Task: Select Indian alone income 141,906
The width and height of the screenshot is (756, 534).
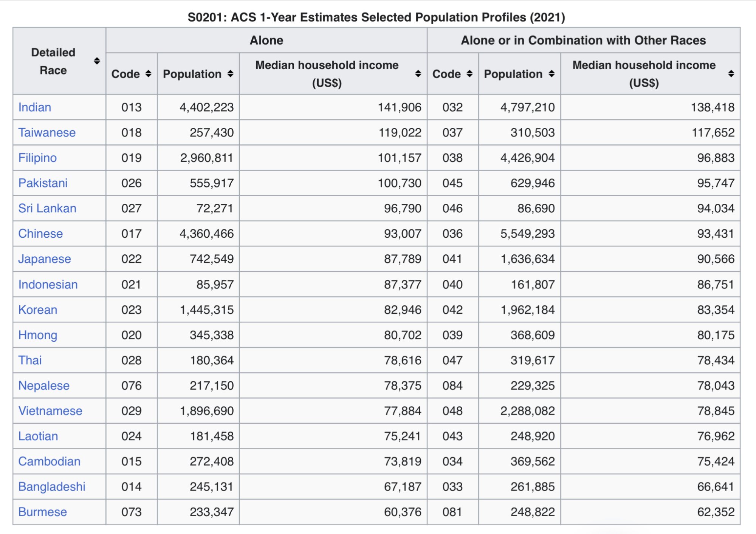Action: [400, 107]
